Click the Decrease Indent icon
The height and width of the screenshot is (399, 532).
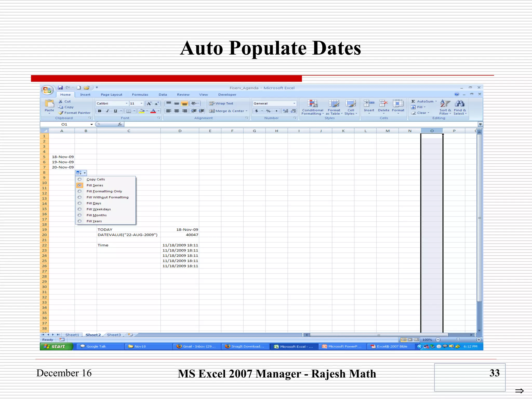[194, 111]
